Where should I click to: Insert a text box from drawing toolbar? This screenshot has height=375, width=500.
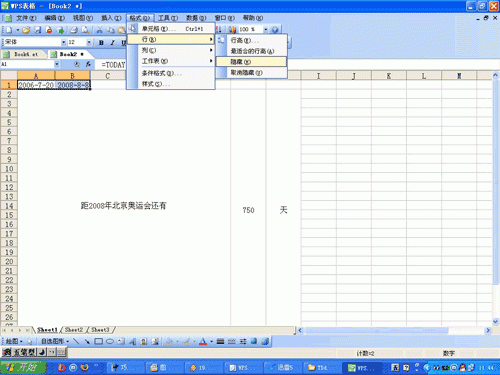point(121,341)
